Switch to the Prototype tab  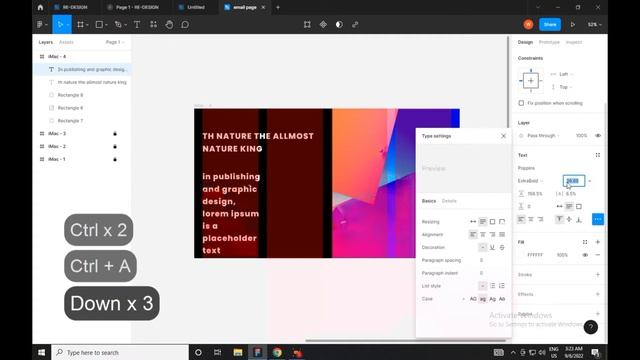pyautogui.click(x=549, y=42)
